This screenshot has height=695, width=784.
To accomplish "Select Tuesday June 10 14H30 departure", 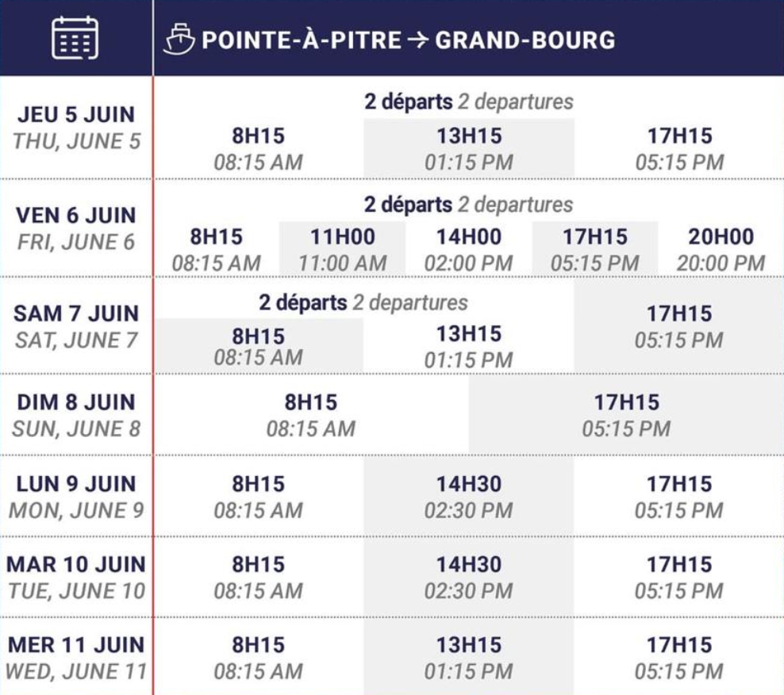I will (469, 577).
